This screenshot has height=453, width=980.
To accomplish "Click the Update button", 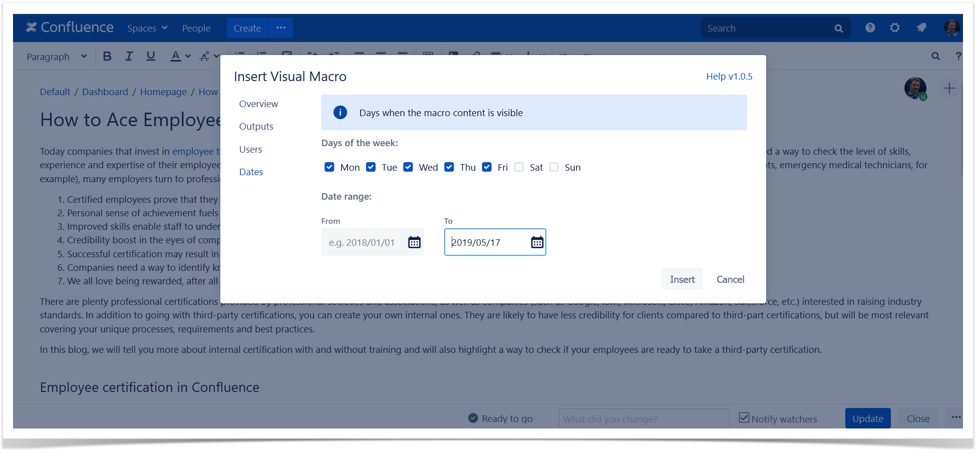I will [x=868, y=418].
